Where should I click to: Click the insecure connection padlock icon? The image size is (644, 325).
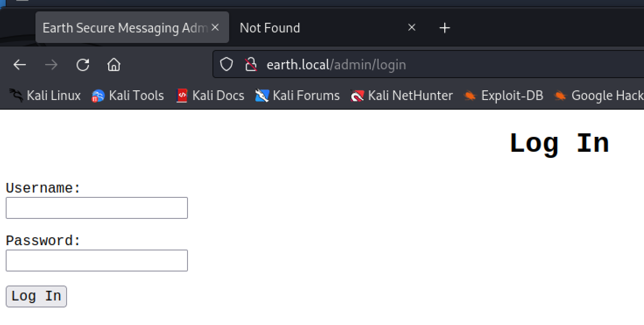pyautogui.click(x=251, y=65)
